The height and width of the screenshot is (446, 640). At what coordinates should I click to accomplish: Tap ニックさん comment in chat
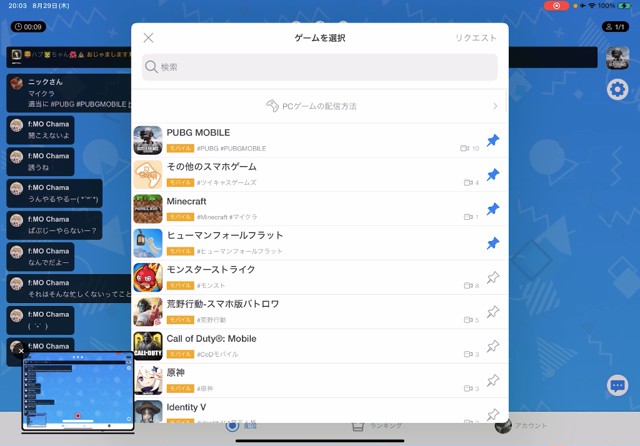69,93
